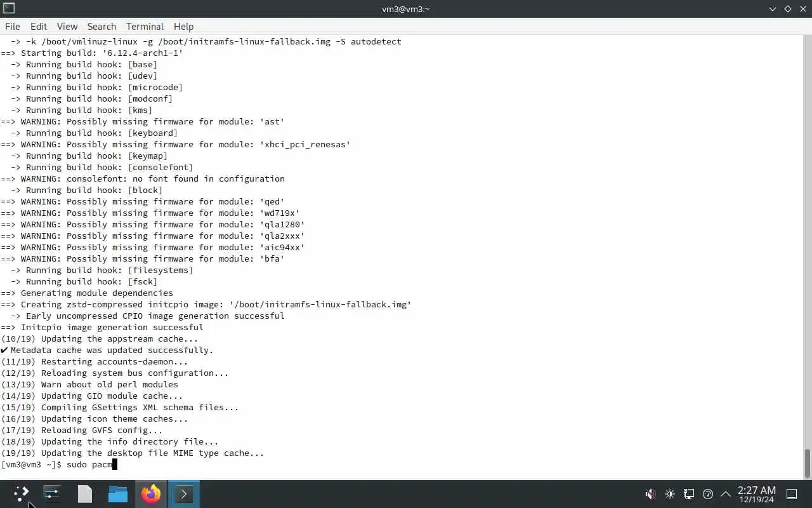Image resolution: width=812 pixels, height=508 pixels.
Task: Close the terminal window
Action: pos(803,8)
